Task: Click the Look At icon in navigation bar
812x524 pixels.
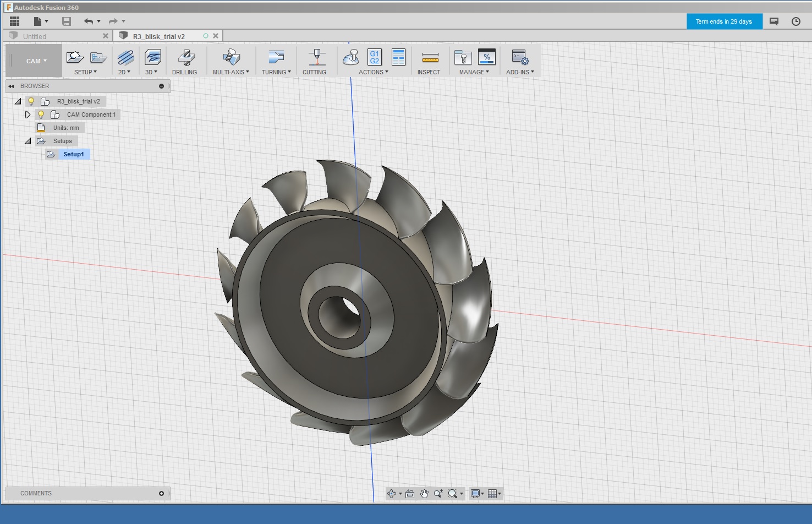Action: tap(410, 494)
